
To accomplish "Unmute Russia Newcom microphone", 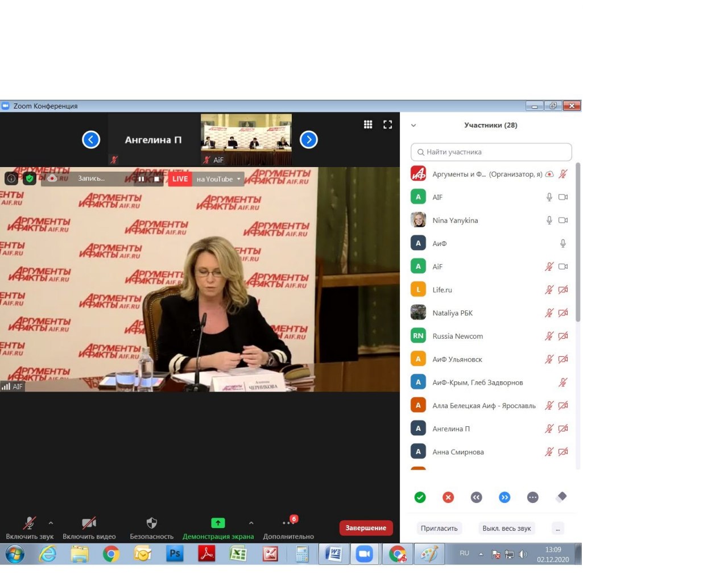I will tap(549, 336).
